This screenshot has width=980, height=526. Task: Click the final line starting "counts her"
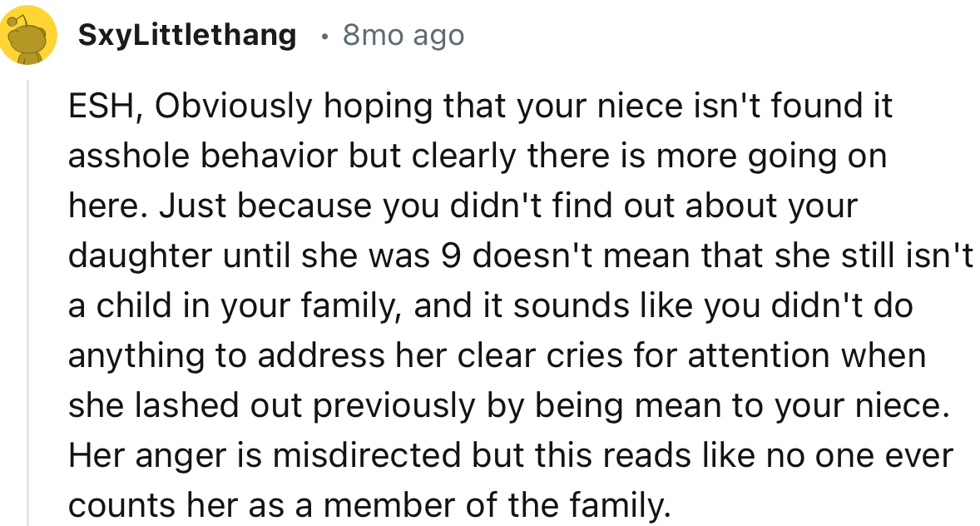click(x=369, y=506)
